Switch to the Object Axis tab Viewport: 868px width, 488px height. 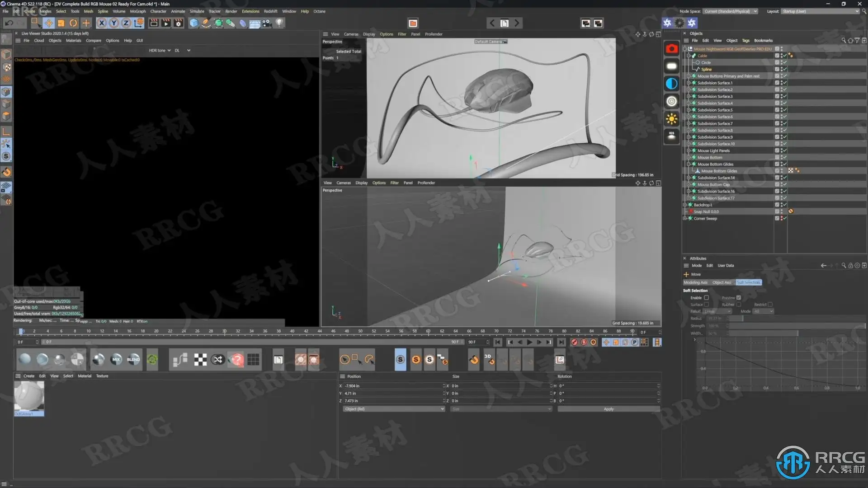[722, 282]
